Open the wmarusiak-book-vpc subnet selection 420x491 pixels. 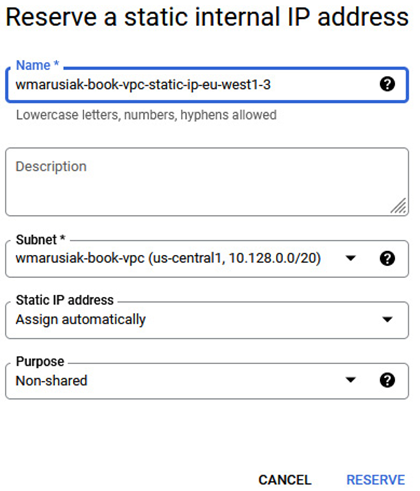(x=207, y=259)
